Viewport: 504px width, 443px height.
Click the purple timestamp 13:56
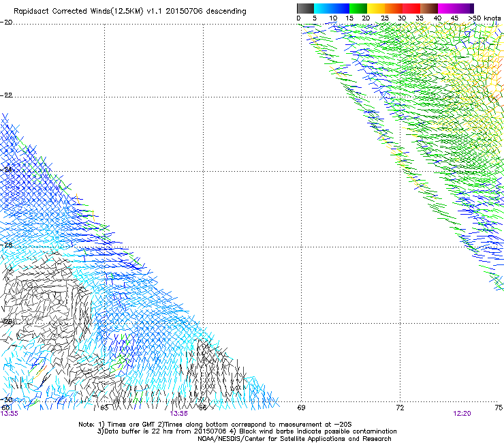pos(178,414)
